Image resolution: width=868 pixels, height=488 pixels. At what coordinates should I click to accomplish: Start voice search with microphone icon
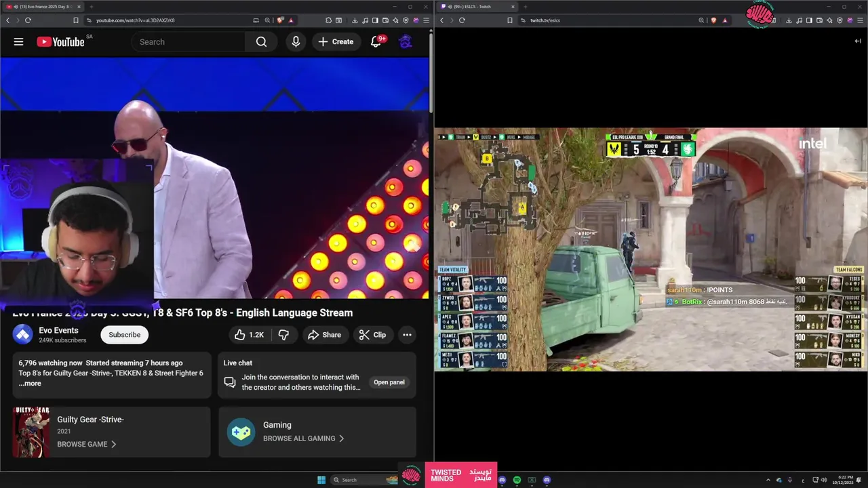[296, 42]
